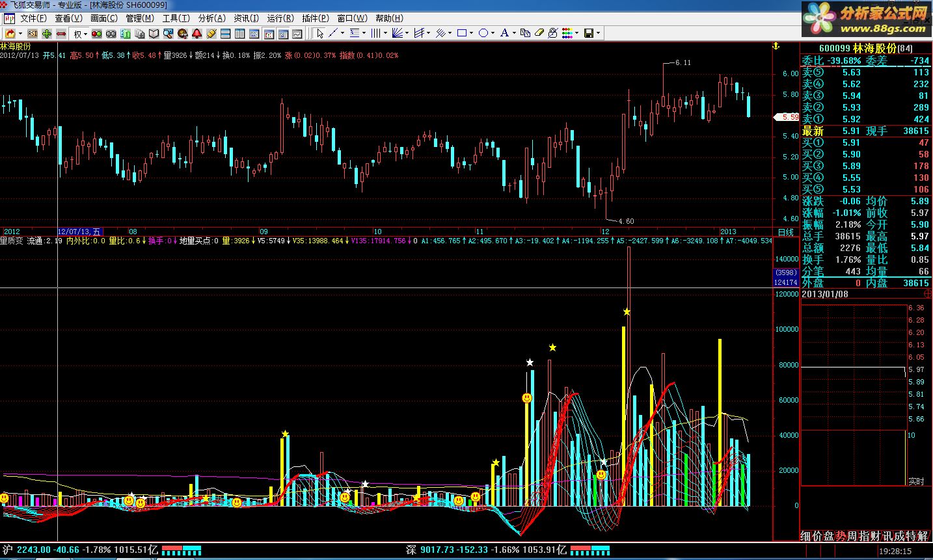
Task: Select the 势 tab at bottom right
Action: coord(841,536)
